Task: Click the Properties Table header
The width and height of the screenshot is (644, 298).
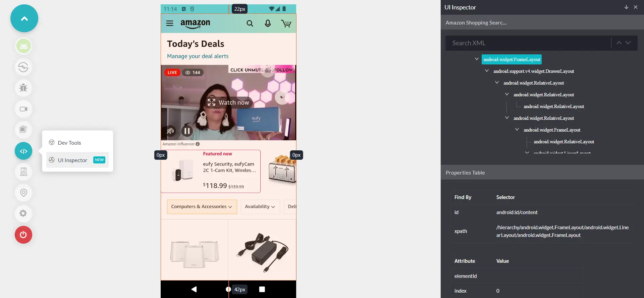Action: click(542, 172)
